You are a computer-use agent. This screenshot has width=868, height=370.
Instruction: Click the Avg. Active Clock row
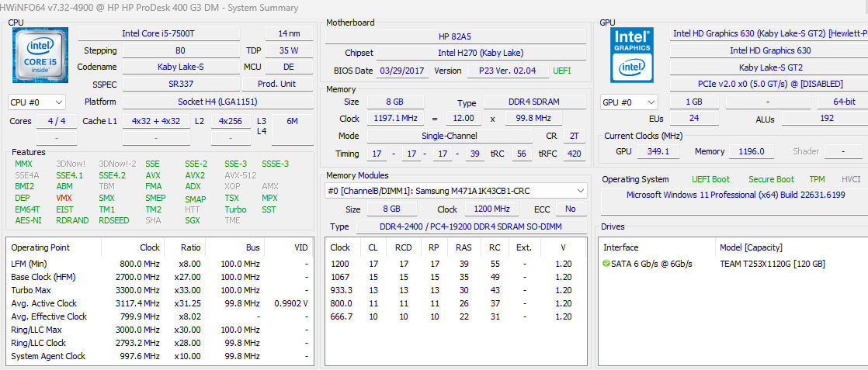(159, 303)
